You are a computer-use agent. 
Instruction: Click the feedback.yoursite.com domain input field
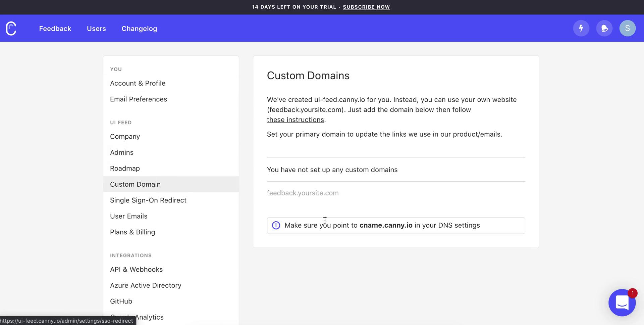(335, 193)
